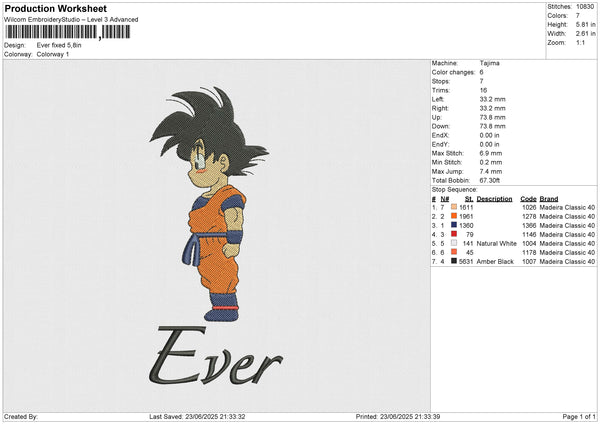600x424 pixels.
Task: Click thread code 1278
Action: (x=529, y=217)
